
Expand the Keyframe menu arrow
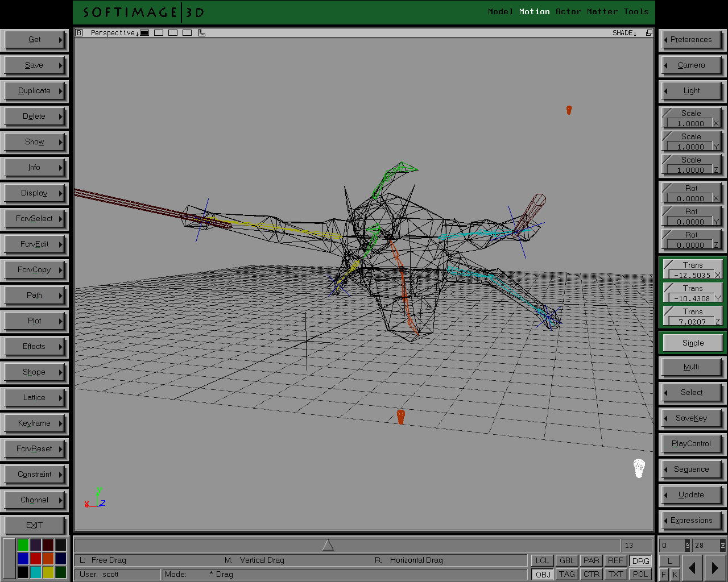coord(61,423)
